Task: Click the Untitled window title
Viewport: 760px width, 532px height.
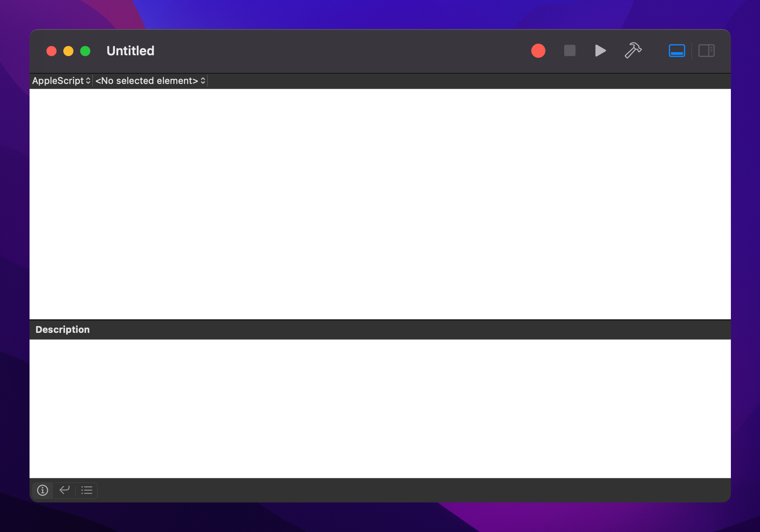Action: coord(130,51)
